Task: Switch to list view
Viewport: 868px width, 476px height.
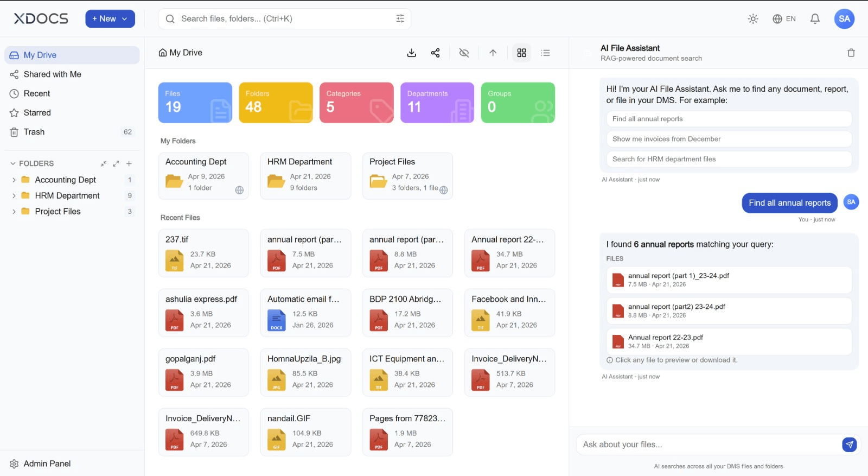Action: 545,53
